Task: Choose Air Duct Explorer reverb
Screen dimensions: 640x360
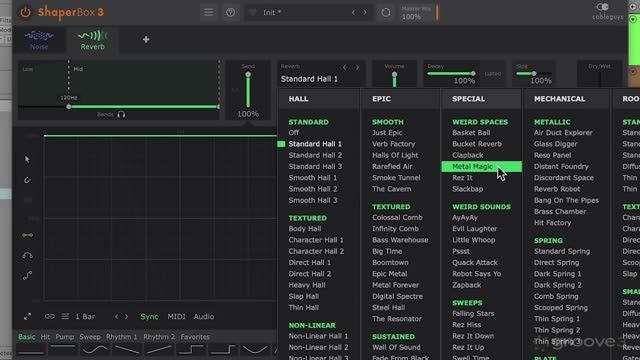Action: click(563, 133)
